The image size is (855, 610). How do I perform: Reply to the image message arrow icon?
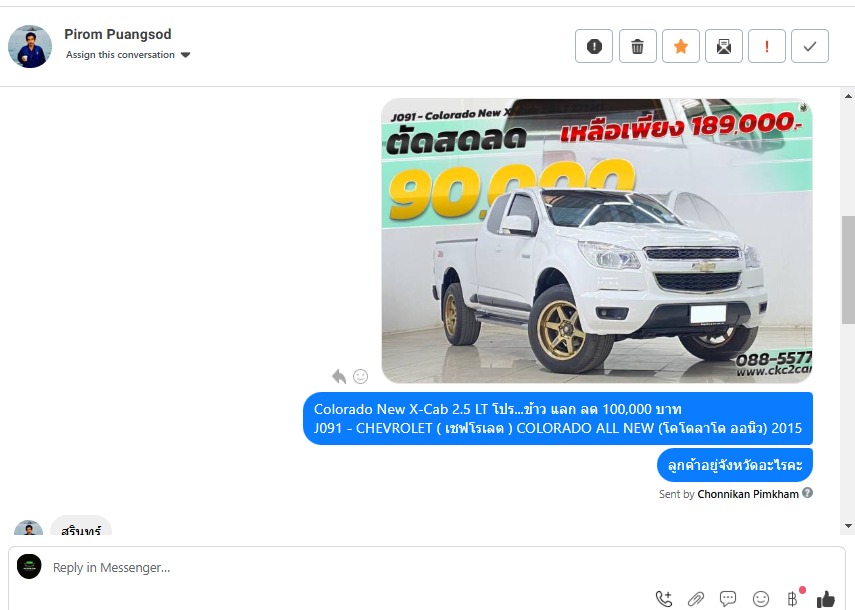pos(339,376)
